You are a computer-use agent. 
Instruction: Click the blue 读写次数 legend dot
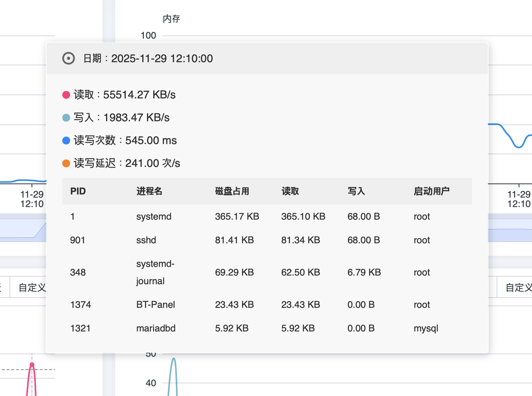coord(66,140)
